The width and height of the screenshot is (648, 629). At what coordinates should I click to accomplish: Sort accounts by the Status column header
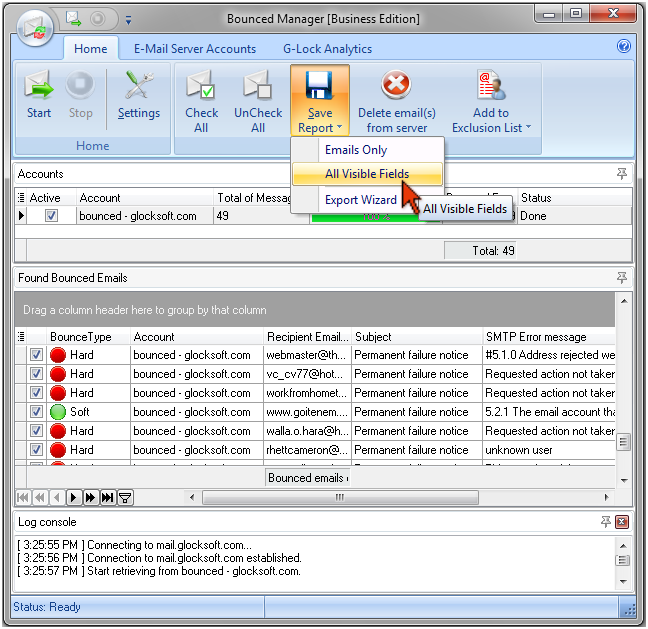[574, 198]
